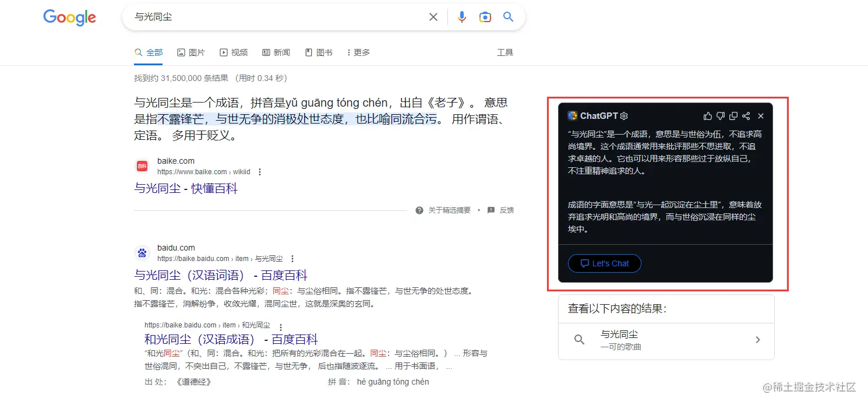Click magnifier icon in 与光同尘 song card
The image size is (868, 405).
click(579, 340)
